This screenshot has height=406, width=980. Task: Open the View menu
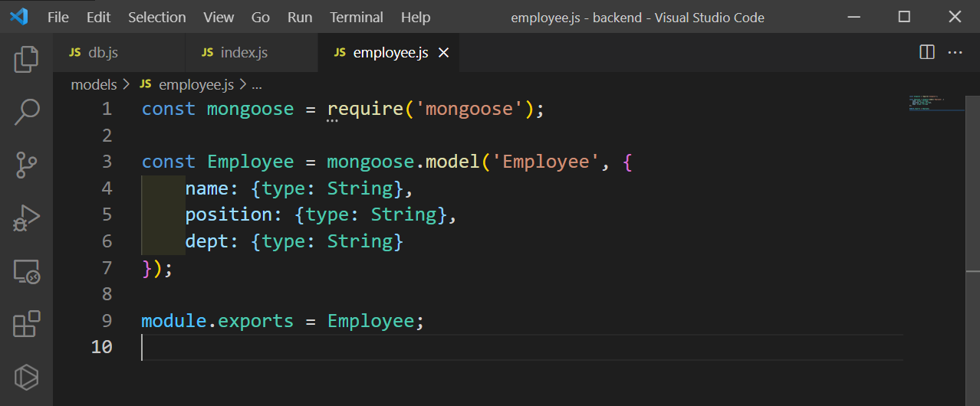pyautogui.click(x=219, y=17)
